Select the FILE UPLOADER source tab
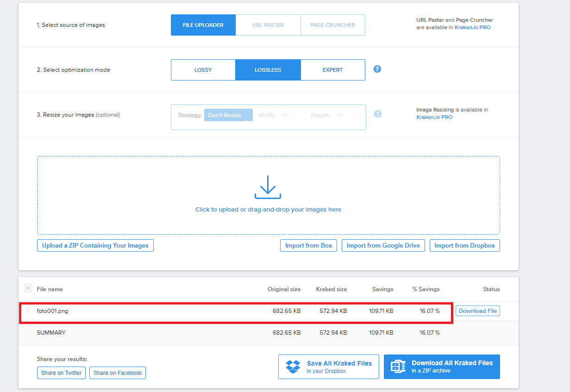The image size is (570, 392). coord(203,25)
